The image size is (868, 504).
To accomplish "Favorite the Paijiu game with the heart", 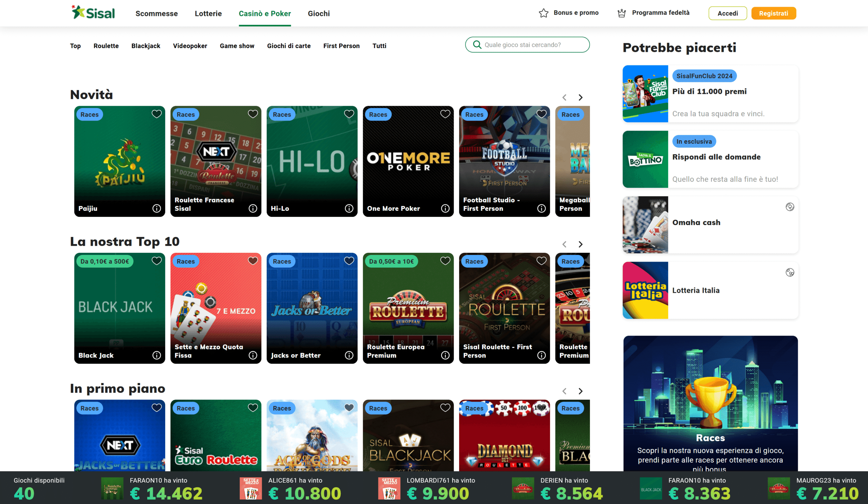I will (x=157, y=114).
